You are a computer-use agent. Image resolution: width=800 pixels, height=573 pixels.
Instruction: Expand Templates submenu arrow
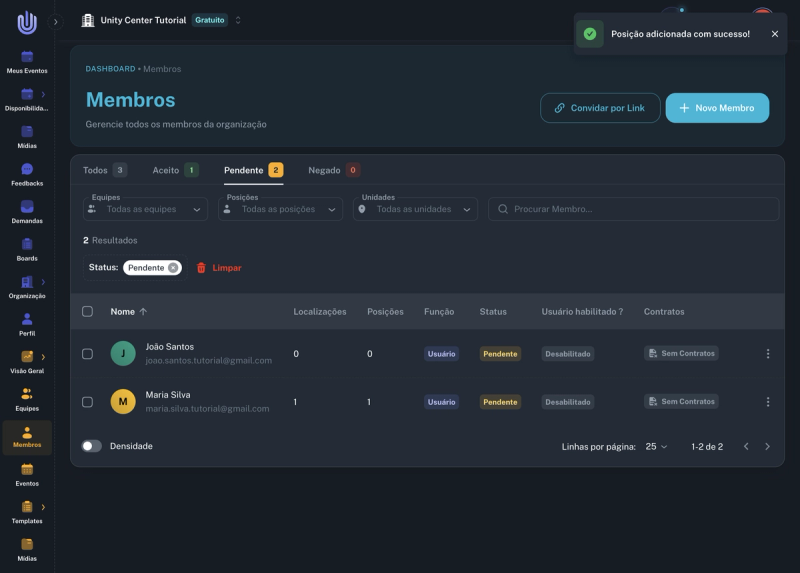[43, 507]
